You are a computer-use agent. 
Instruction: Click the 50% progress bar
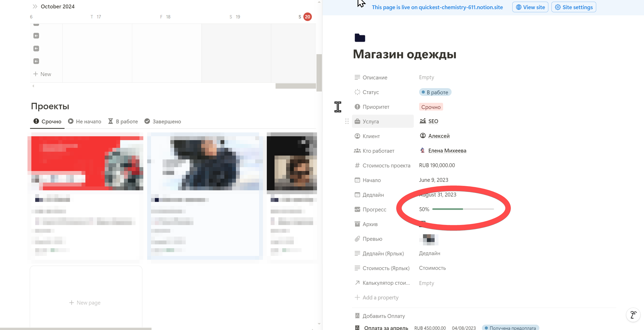click(x=463, y=209)
